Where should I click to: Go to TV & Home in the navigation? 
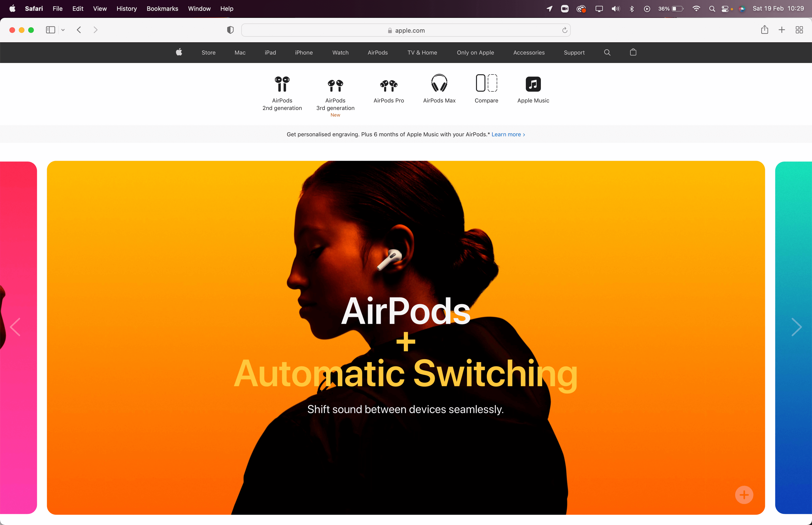click(422, 52)
